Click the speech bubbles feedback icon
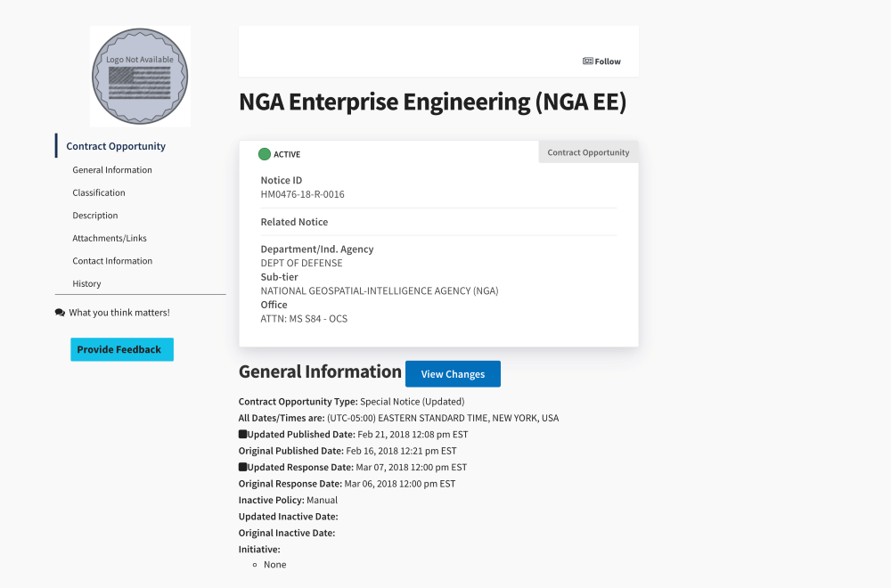Image resolution: width=891 pixels, height=588 pixels. 60,313
